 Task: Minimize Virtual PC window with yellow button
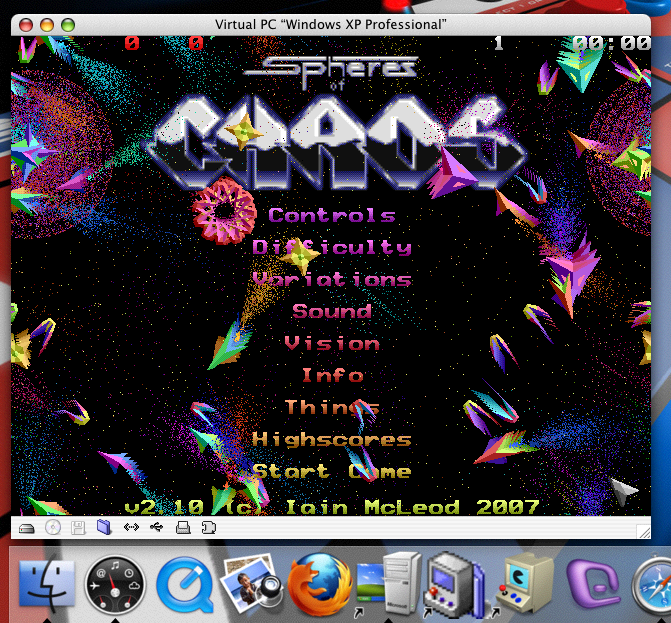47,25
